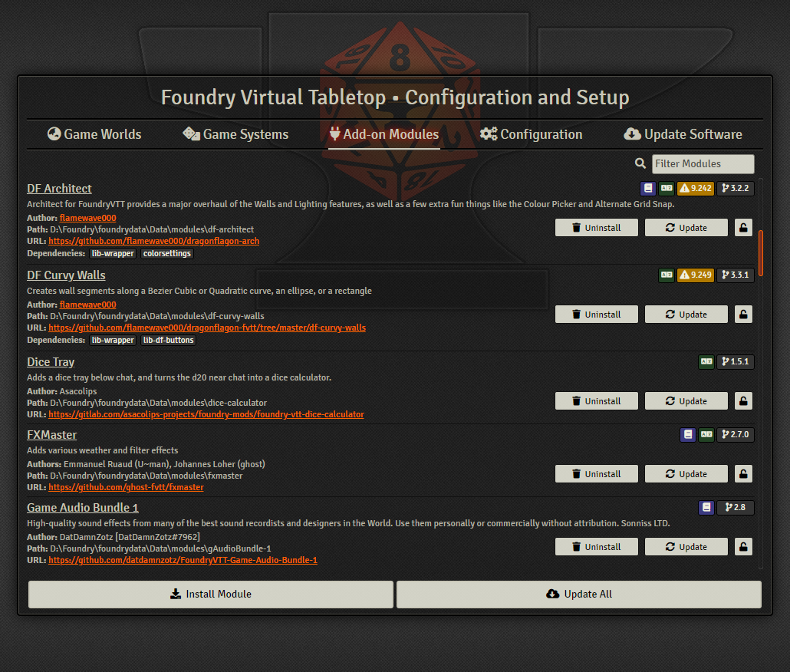Open the Configuration tab

[x=531, y=134]
